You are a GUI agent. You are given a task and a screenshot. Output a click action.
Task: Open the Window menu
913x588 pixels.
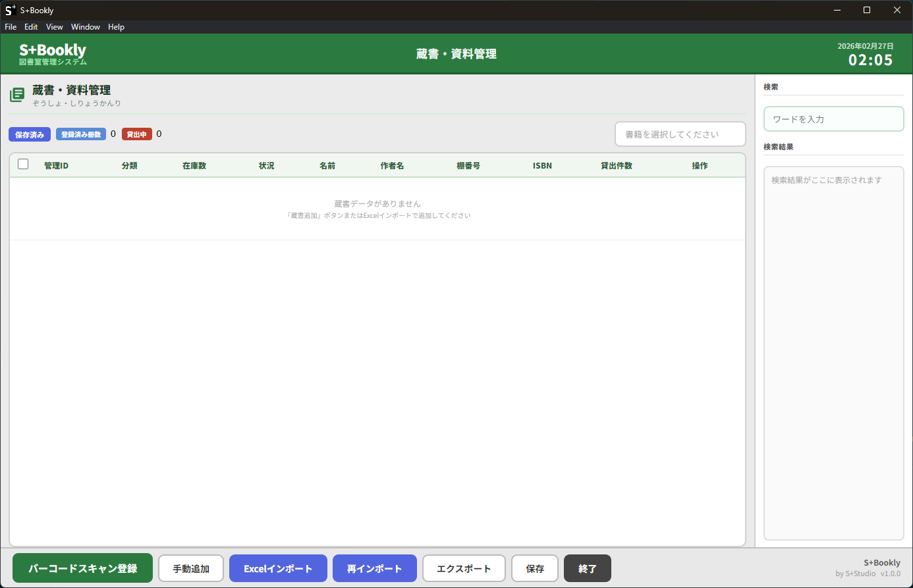point(86,27)
